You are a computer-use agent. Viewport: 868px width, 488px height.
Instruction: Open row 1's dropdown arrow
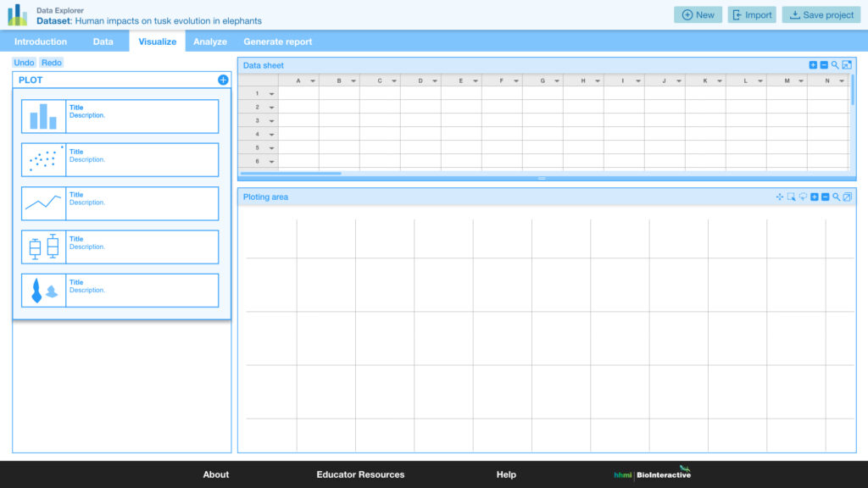click(270, 93)
